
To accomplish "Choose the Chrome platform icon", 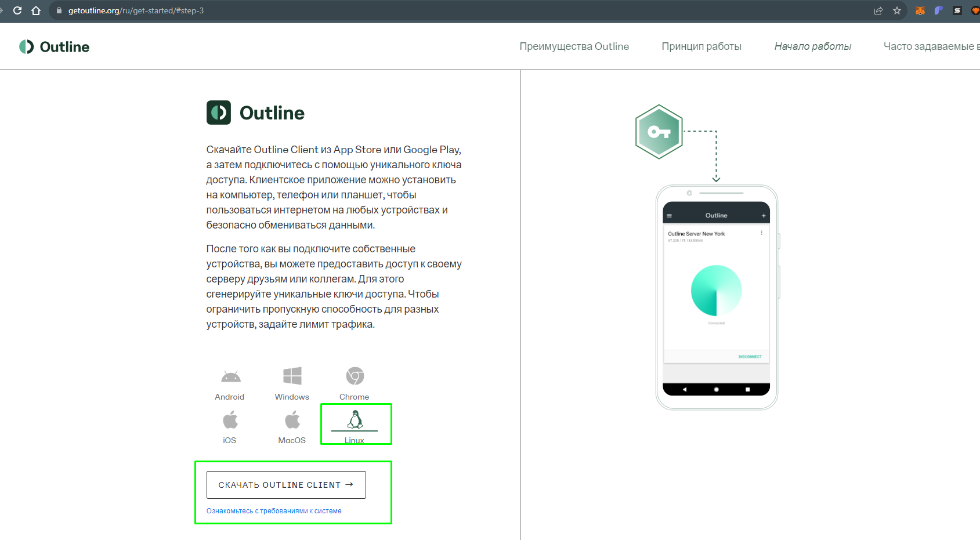I will pos(355,376).
